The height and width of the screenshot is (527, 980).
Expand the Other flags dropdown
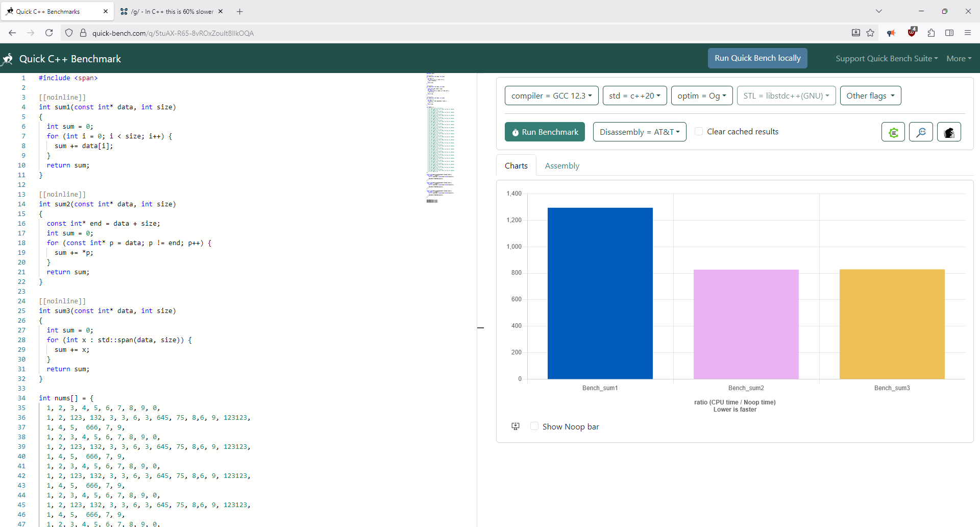[x=870, y=95]
